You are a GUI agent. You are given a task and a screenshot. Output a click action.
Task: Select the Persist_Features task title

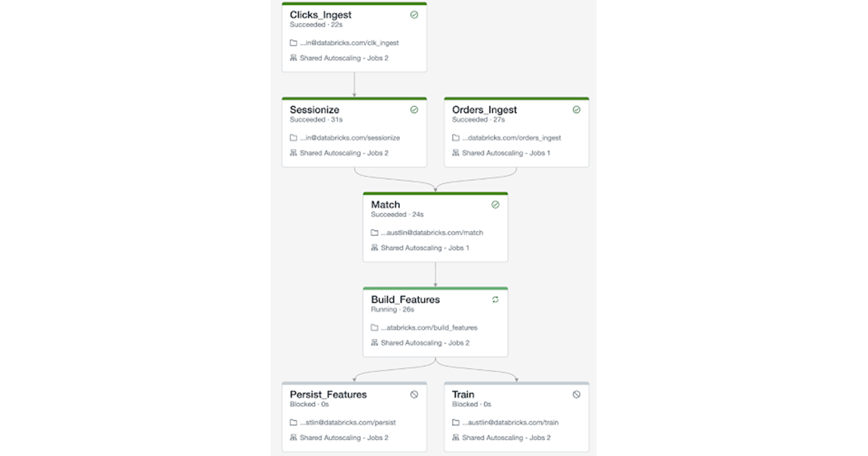(328, 394)
